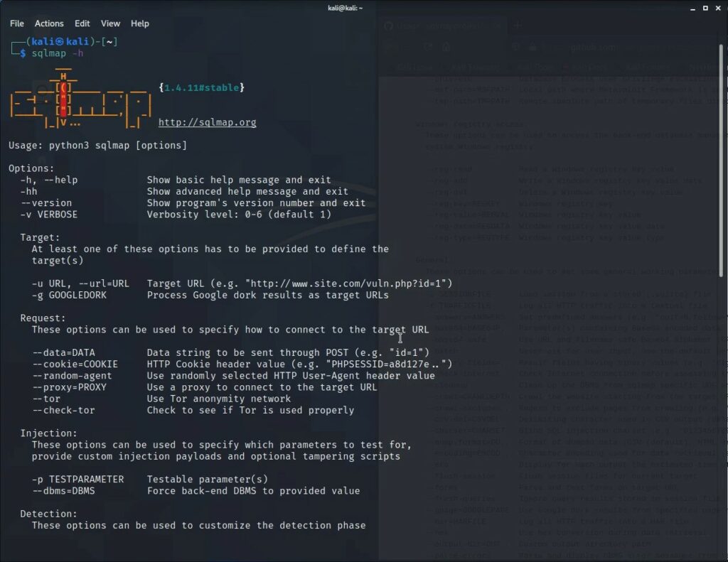The image size is (728, 562).
Task: Click the 'Options:' heading text
Action: point(31,169)
